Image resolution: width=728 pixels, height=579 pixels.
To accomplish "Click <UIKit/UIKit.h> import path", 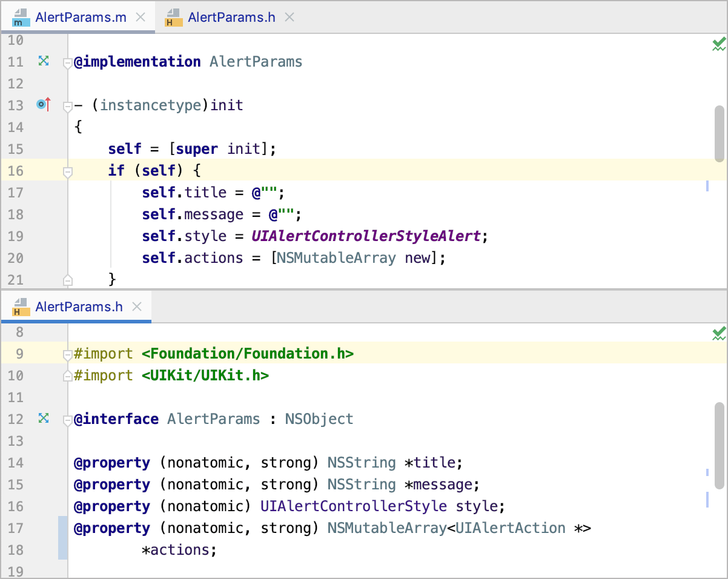I will click(x=205, y=376).
